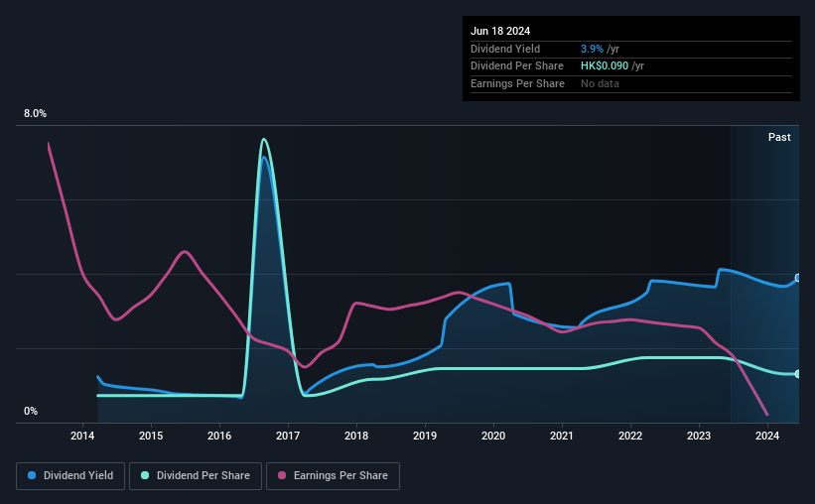Screen dimensions: 815x504
Task: Click the 2022 x-axis label
Action: coord(630,436)
